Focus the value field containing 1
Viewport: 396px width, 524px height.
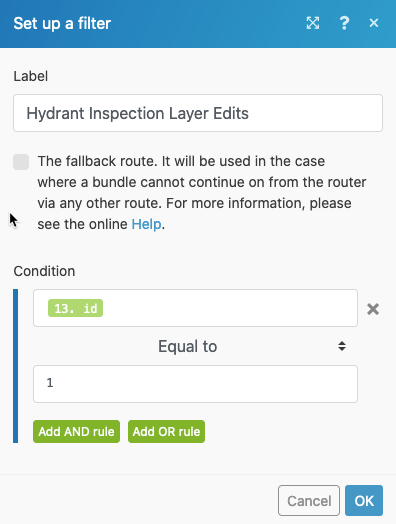[195, 384]
